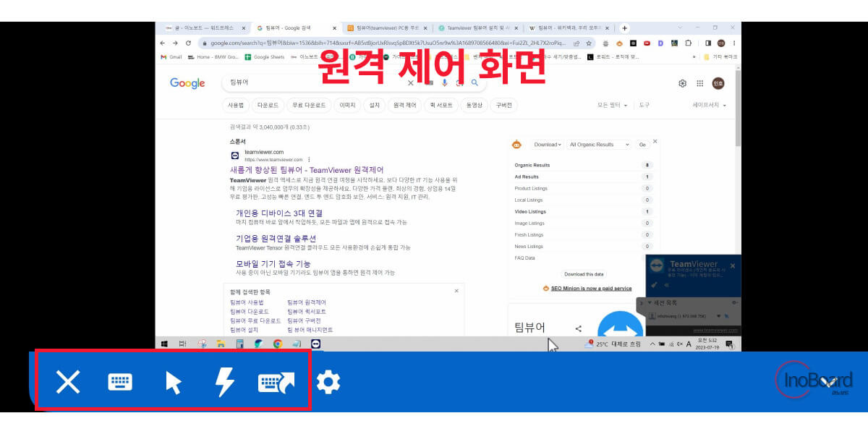Click the keyboard shortcut send icon
This screenshot has width=868, height=434.
(276, 382)
